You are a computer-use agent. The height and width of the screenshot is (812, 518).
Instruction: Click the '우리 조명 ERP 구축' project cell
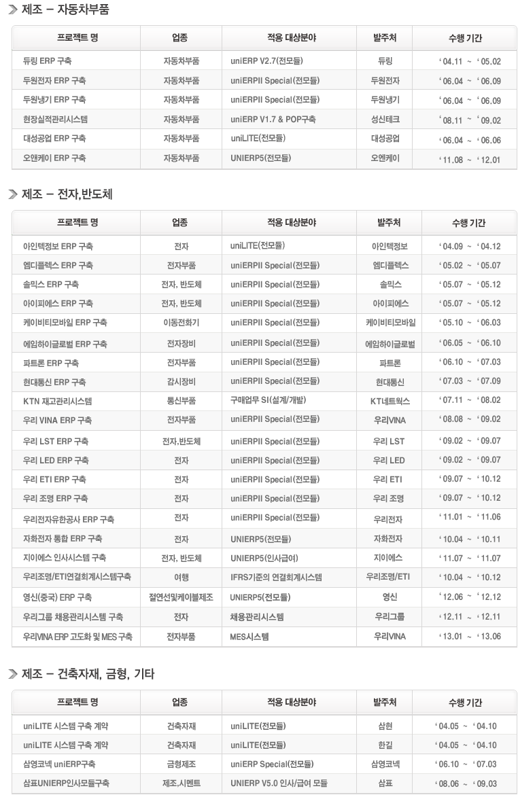[x=56, y=498]
